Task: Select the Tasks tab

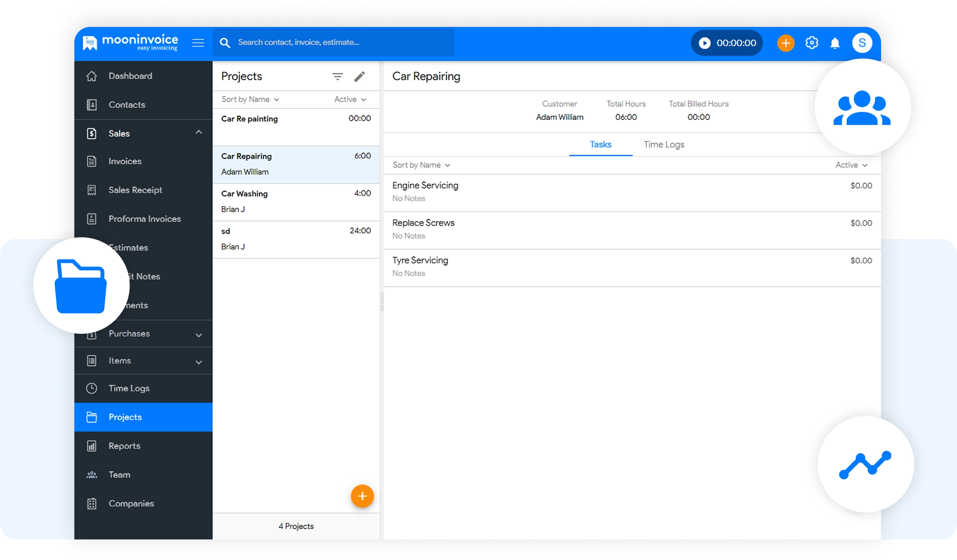Action: [600, 144]
